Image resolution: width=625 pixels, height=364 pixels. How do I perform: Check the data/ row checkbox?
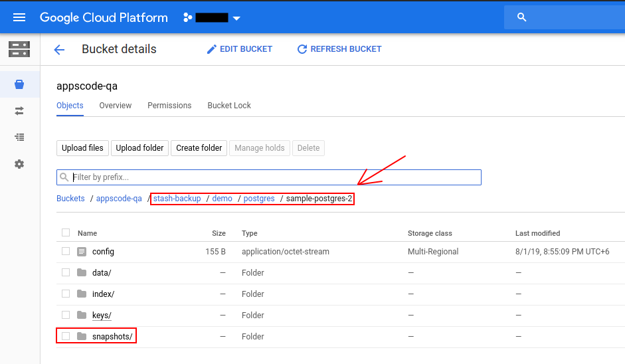[x=66, y=272]
